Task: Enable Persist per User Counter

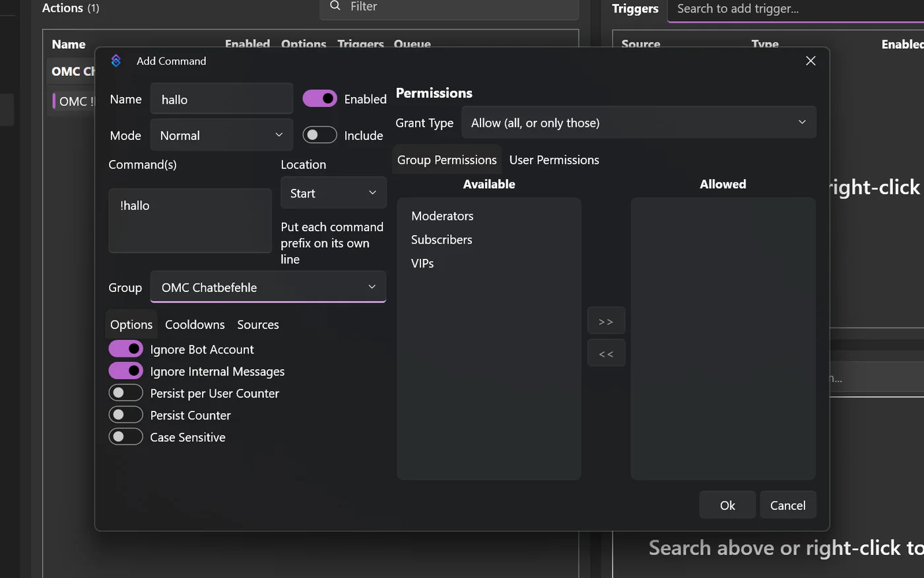Action: tap(126, 393)
